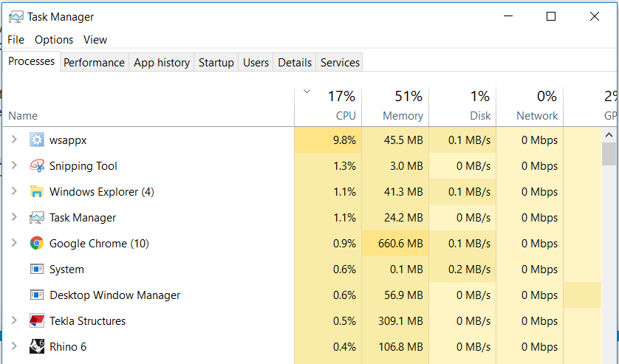Open the Startup tab
This screenshot has width=619, height=364.
point(216,63)
